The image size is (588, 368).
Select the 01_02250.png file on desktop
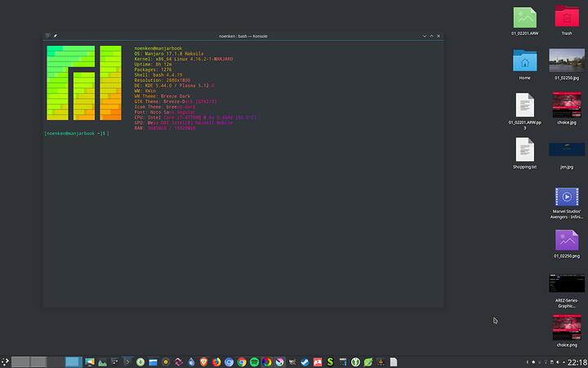[x=567, y=244]
